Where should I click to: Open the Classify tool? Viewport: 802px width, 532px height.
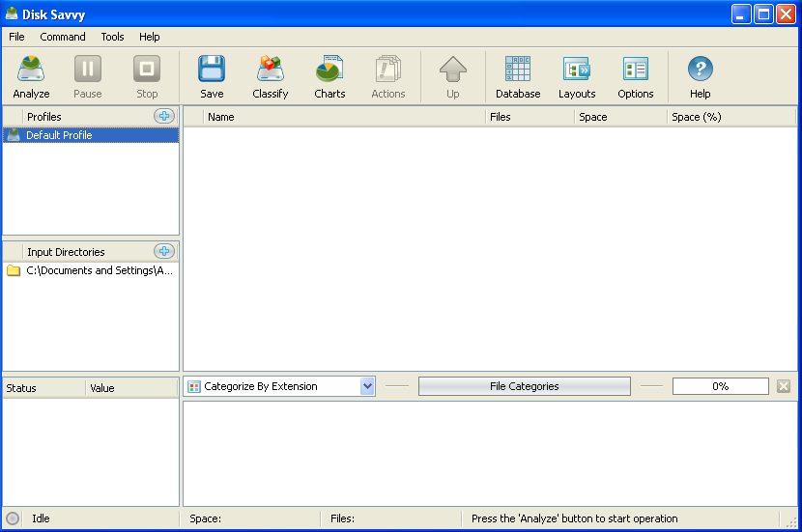270,76
